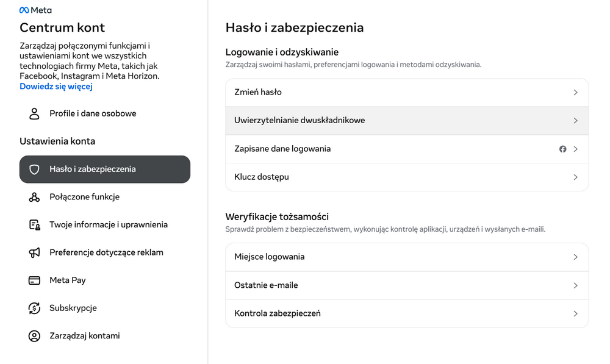Expand the Zmień hasło row chevron
Image resolution: width=610 pixels, height=364 pixels.
tap(575, 92)
